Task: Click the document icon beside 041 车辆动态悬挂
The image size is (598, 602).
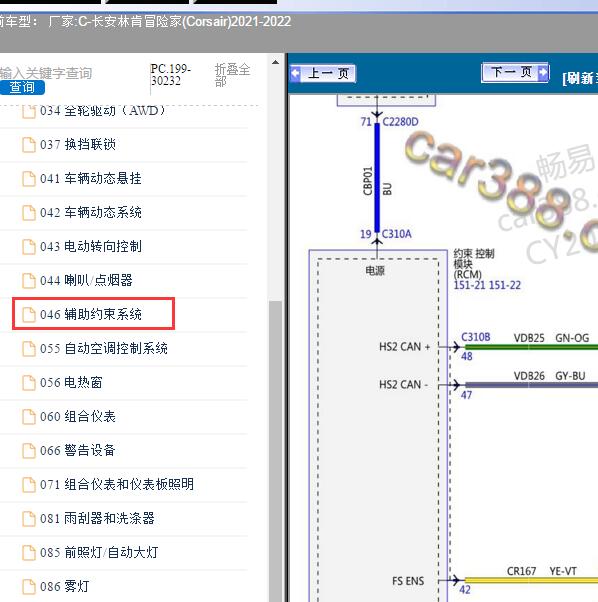Action: click(29, 179)
